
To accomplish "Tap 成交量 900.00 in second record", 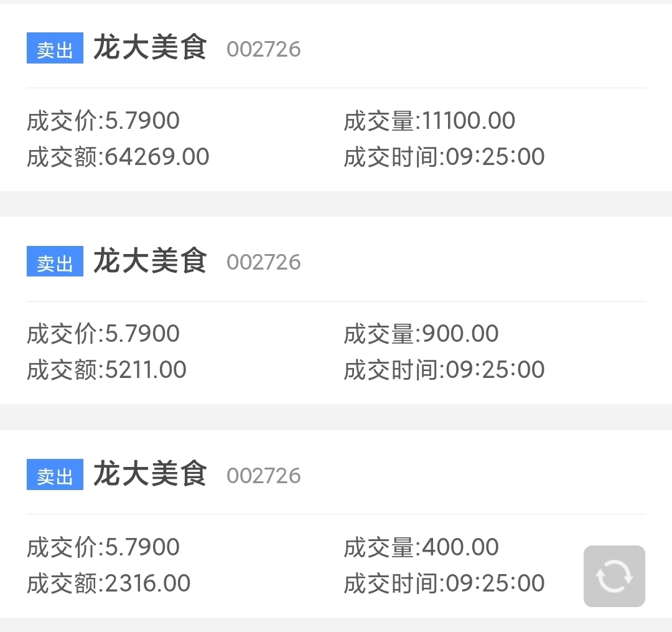I will [x=421, y=334].
